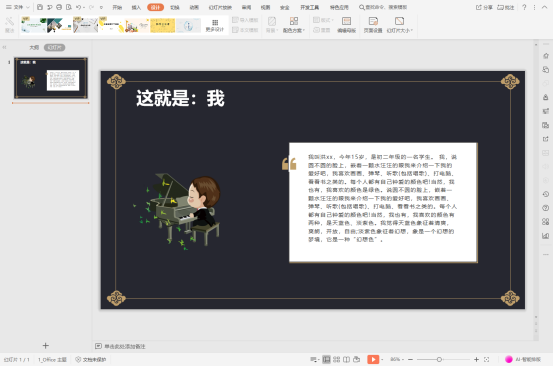Click the Save icon in quick toolbar

40,7
